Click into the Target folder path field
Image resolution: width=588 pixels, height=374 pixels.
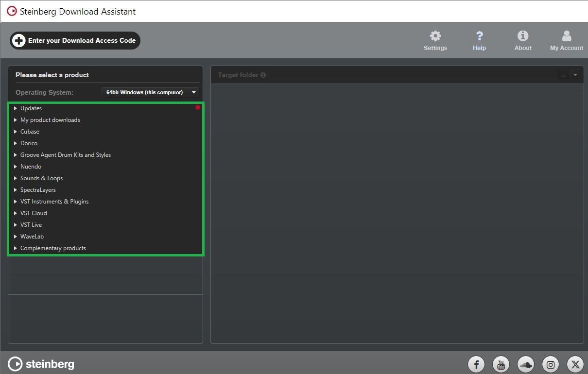(x=414, y=75)
